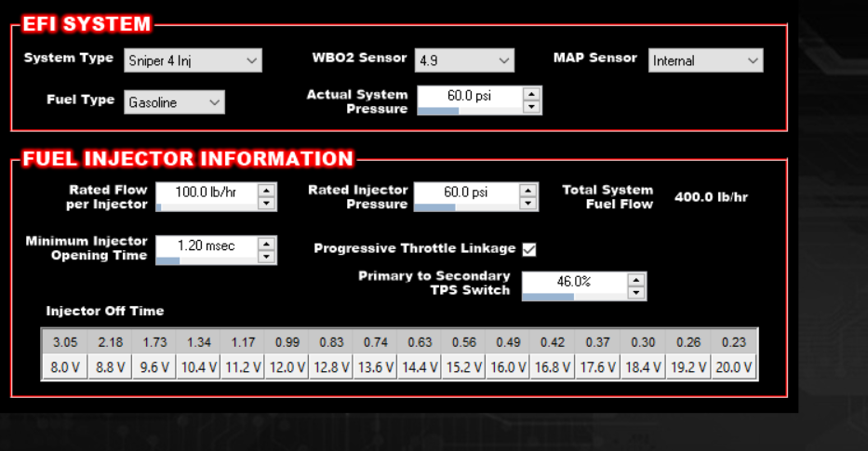The width and height of the screenshot is (868, 451).
Task: Select the injector off time cell above 12.0 V
Action: tap(287, 342)
